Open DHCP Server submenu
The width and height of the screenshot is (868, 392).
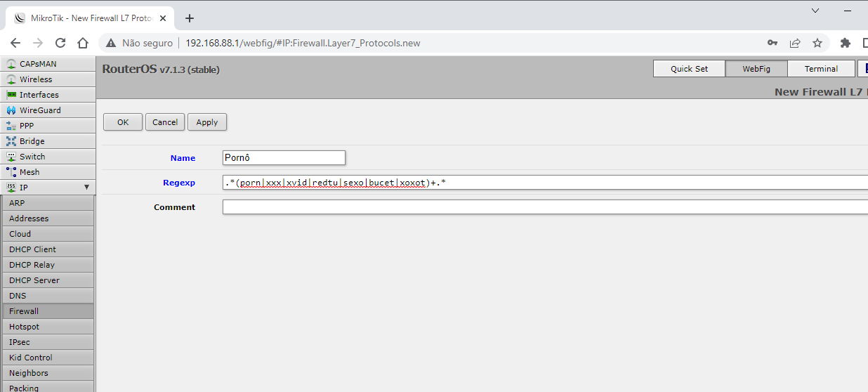tap(48, 280)
